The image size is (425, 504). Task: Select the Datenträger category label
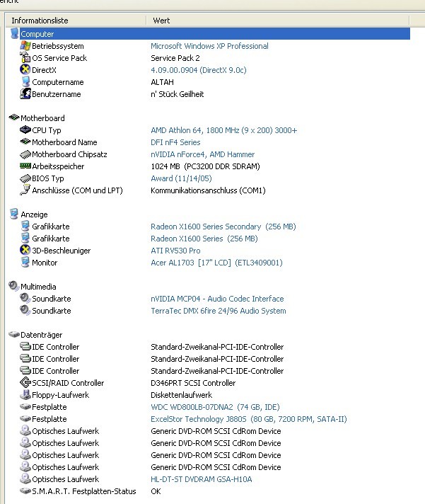pyautogui.click(x=42, y=335)
